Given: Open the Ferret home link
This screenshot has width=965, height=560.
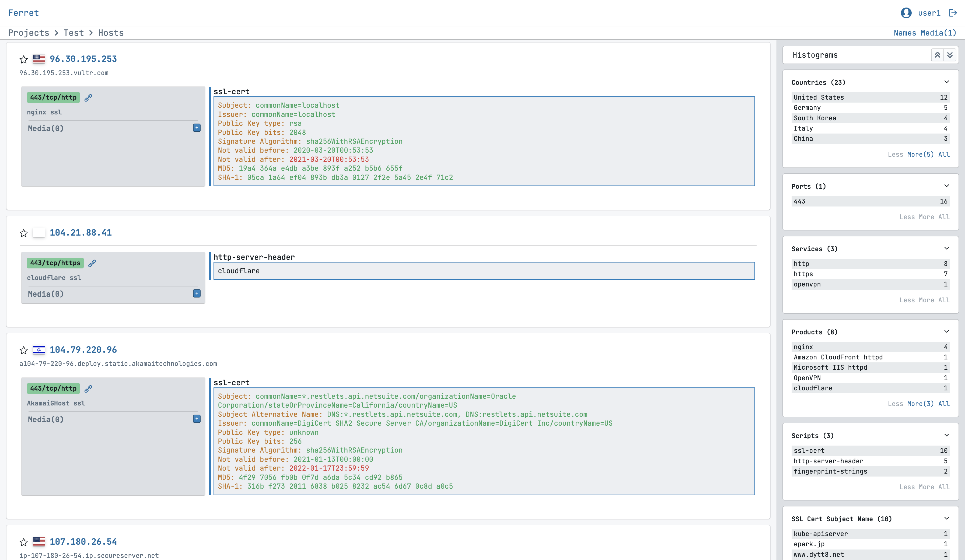Looking at the screenshot, I should (x=23, y=13).
